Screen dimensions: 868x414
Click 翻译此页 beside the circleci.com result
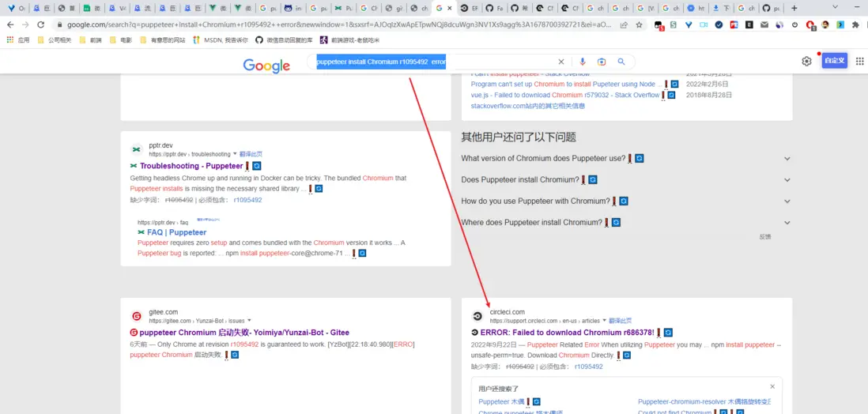(620, 321)
